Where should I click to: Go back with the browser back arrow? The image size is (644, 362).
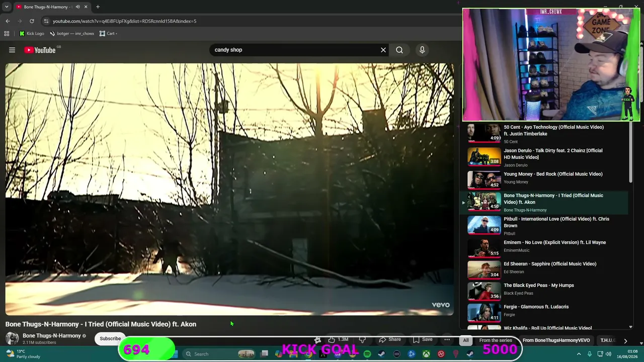8,21
